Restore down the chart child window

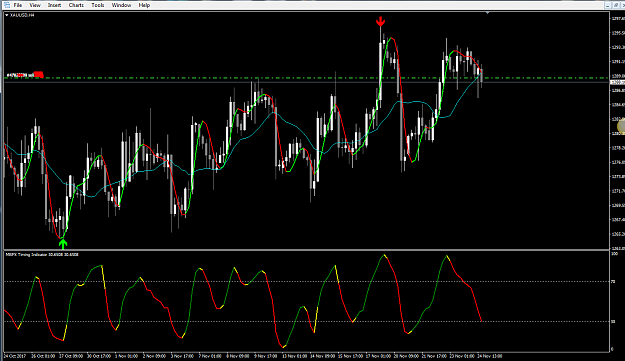[x=616, y=5]
